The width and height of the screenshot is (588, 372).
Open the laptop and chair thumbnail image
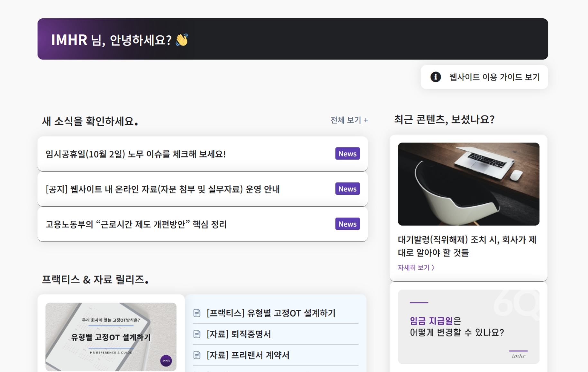468,184
